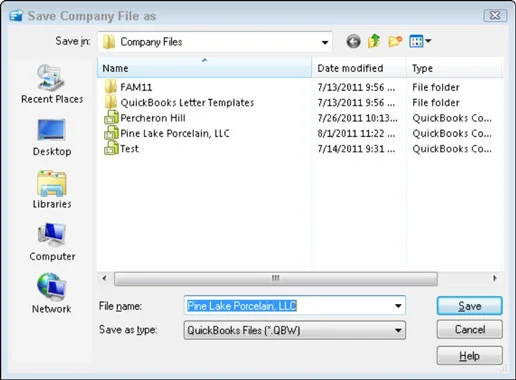Click the date 8/1/2011 11:22
The height and width of the screenshot is (380, 516).
point(356,133)
